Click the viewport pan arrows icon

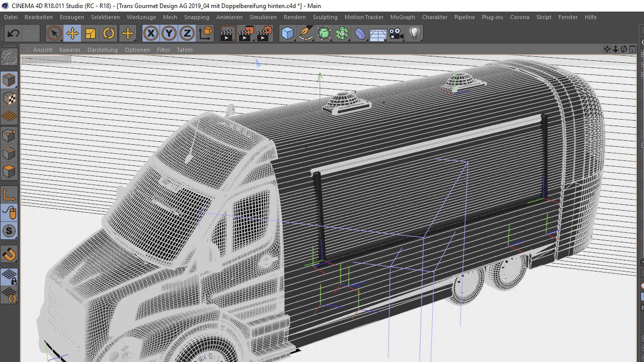(607, 49)
